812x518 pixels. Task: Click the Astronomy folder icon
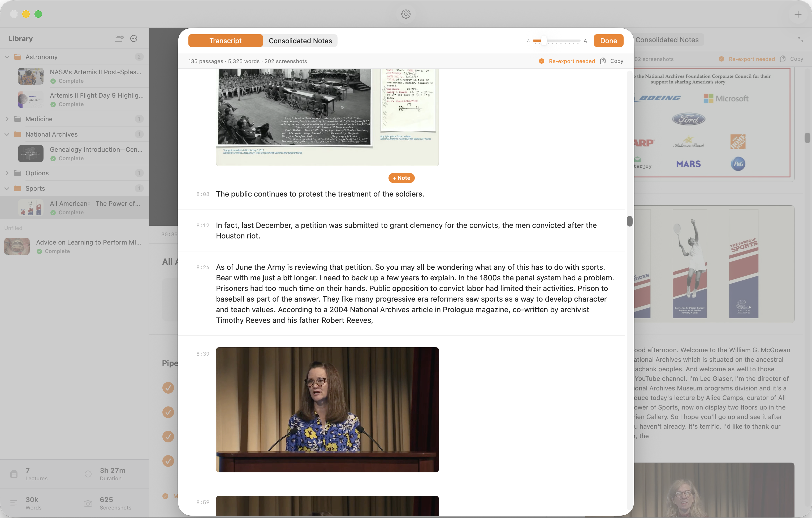(x=18, y=56)
